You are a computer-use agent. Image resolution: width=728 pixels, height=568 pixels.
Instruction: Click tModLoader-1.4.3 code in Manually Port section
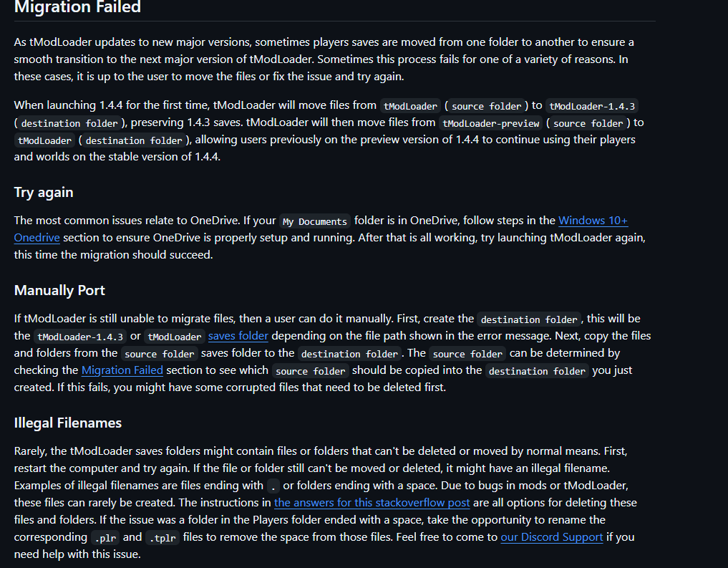(x=80, y=337)
